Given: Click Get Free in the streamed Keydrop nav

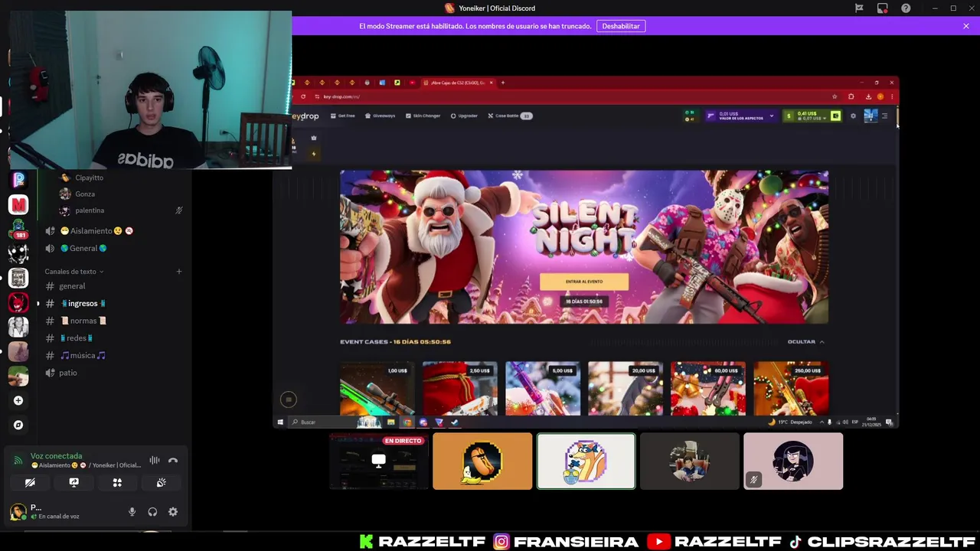Looking at the screenshot, I should pyautogui.click(x=343, y=116).
